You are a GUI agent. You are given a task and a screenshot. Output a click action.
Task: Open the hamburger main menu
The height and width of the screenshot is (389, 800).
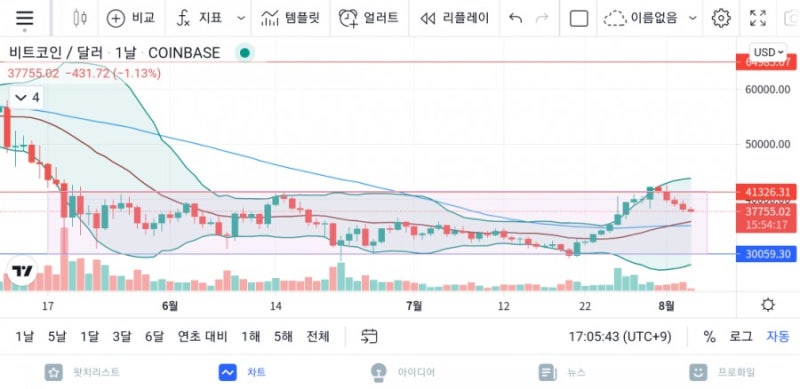click(x=24, y=18)
